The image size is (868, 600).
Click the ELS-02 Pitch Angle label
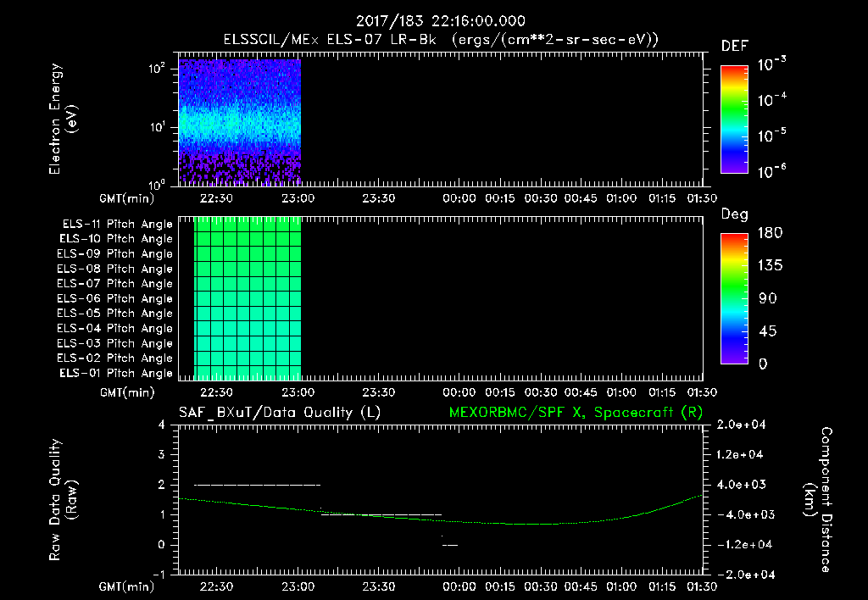(x=115, y=358)
